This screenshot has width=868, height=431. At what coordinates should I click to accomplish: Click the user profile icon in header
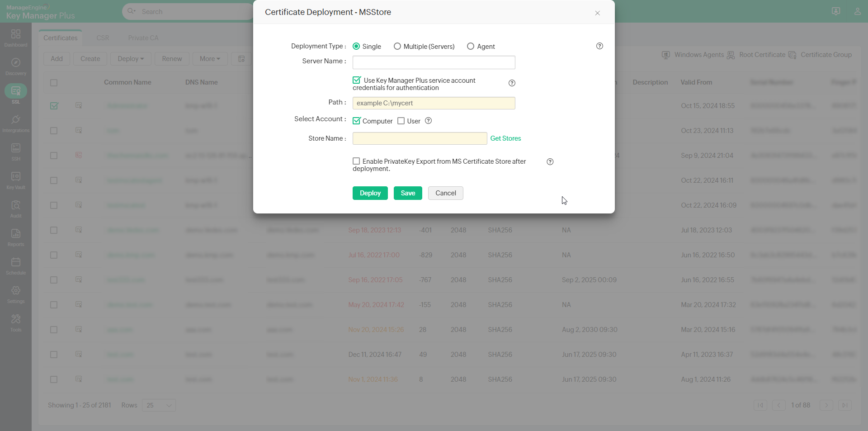click(x=858, y=11)
